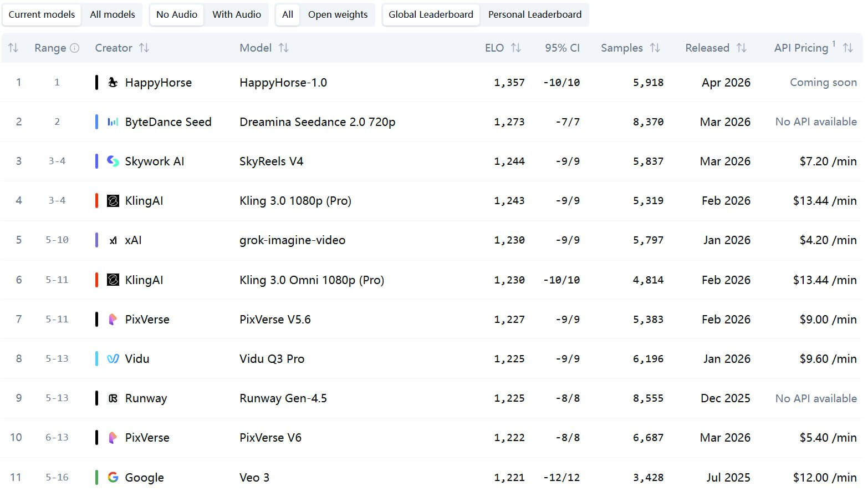868x496 pixels.
Task: Sort the table by ELO column
Action: [515, 48]
